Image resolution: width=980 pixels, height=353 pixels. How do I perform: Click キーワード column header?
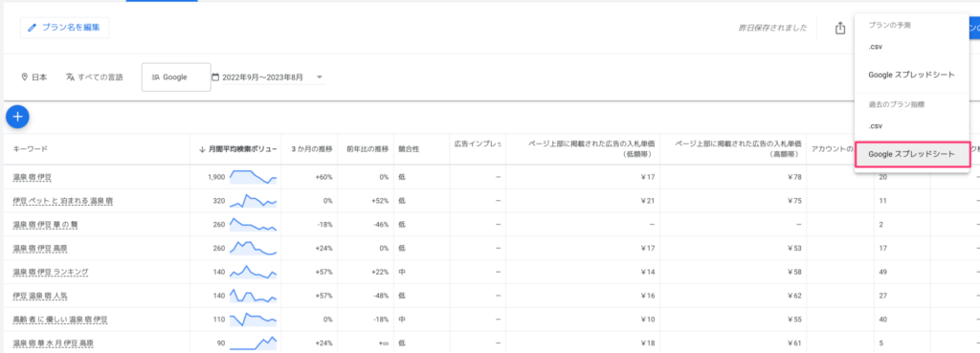tap(31, 149)
